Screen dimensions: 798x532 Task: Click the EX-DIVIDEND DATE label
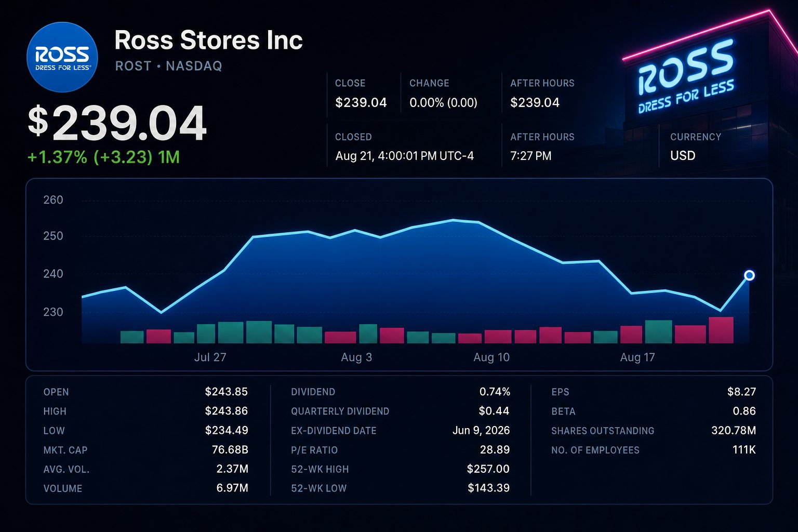tap(334, 431)
